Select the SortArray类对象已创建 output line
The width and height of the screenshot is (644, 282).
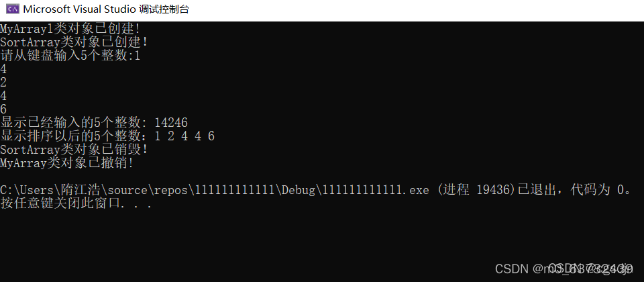pyautogui.click(x=74, y=42)
